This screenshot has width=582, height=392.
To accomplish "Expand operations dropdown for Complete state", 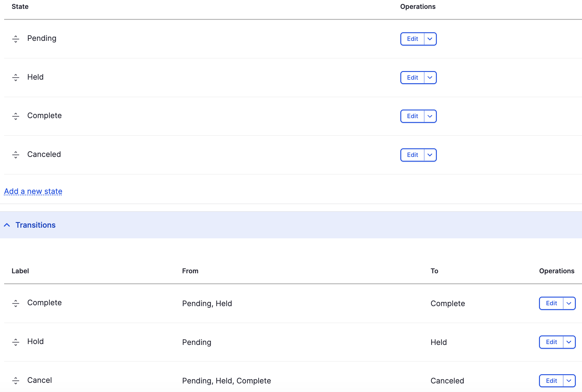I will tap(430, 116).
